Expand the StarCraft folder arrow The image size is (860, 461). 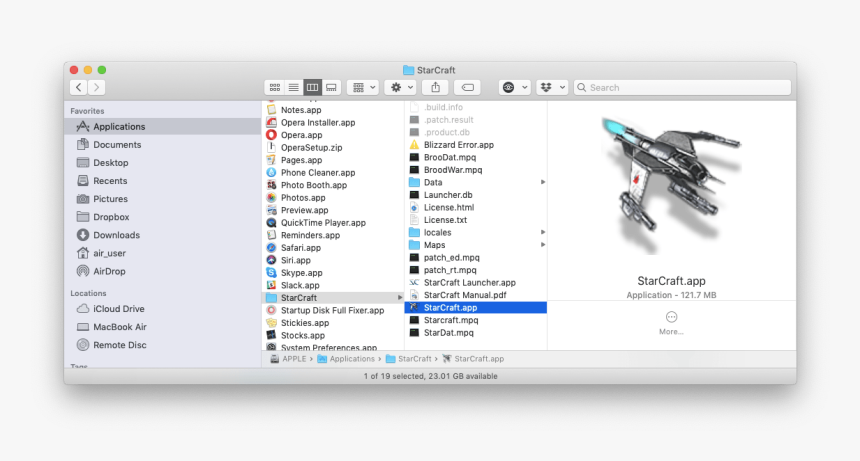point(400,298)
